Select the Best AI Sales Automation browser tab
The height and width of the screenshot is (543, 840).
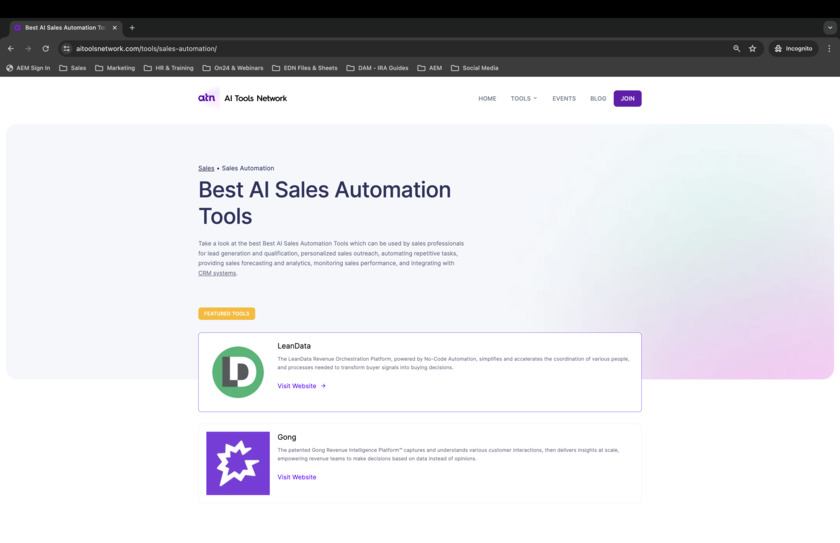click(65, 28)
